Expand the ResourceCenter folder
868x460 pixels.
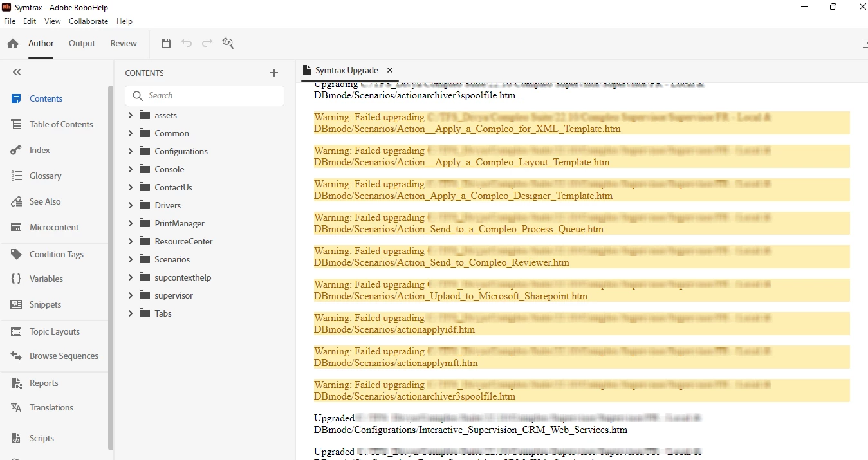point(130,241)
